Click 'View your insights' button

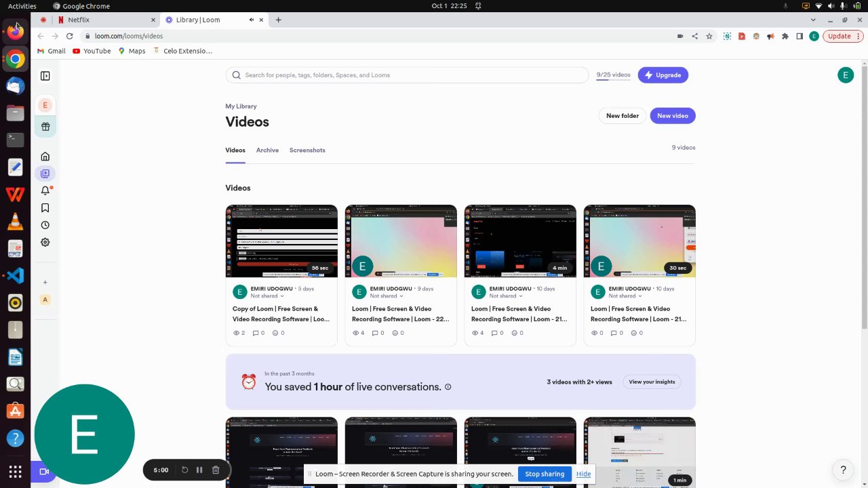point(652,382)
